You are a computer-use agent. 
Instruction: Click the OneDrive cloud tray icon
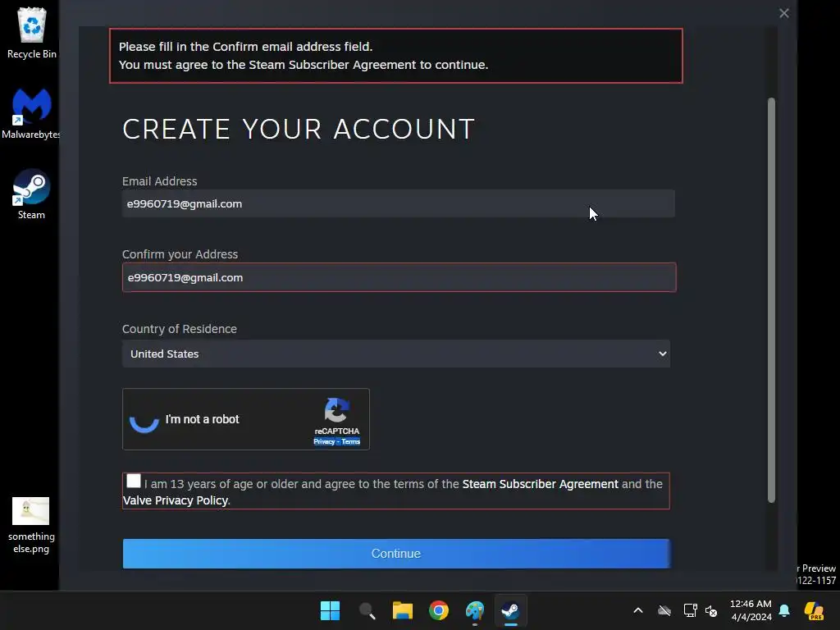point(664,610)
